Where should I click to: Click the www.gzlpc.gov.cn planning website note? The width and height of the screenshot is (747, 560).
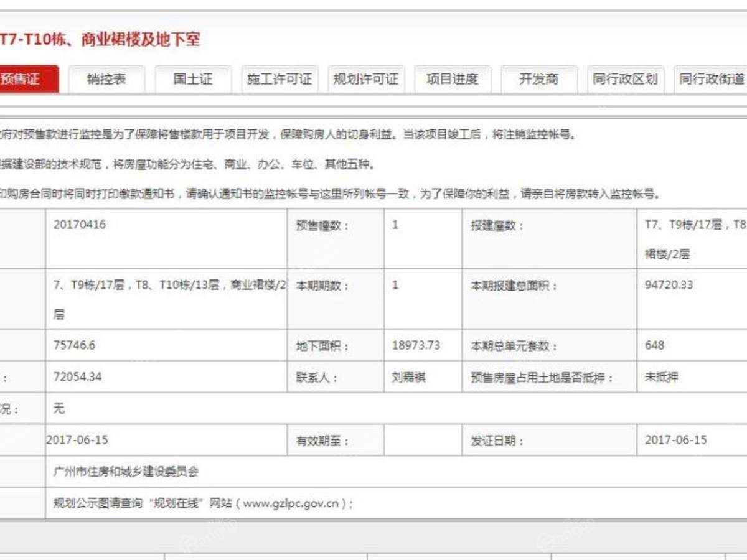[204, 503]
